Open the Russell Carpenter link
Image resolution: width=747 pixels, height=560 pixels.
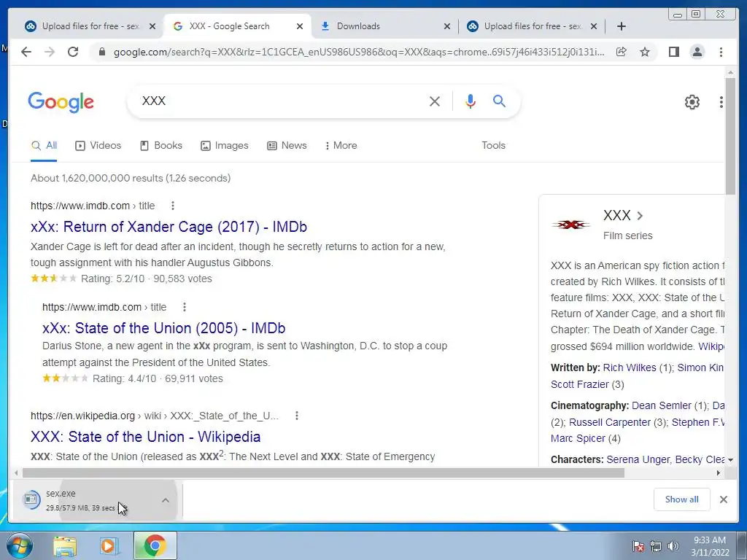[x=610, y=422]
